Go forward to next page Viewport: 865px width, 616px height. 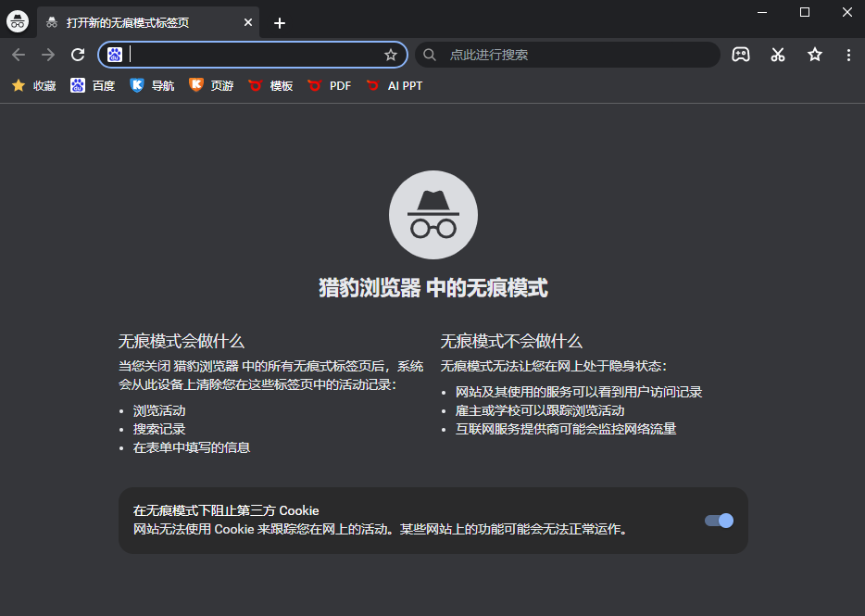pos(48,55)
